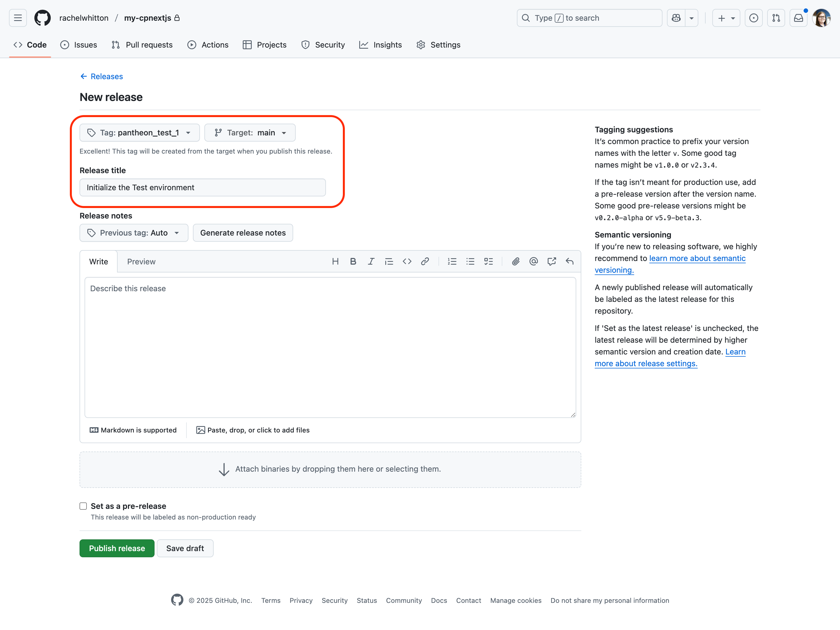Apply bold formatting in release notes toolbar

pos(353,262)
